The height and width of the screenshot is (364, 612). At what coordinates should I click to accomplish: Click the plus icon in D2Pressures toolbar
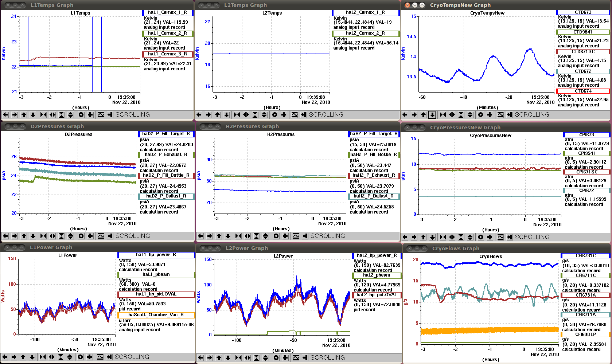point(90,236)
